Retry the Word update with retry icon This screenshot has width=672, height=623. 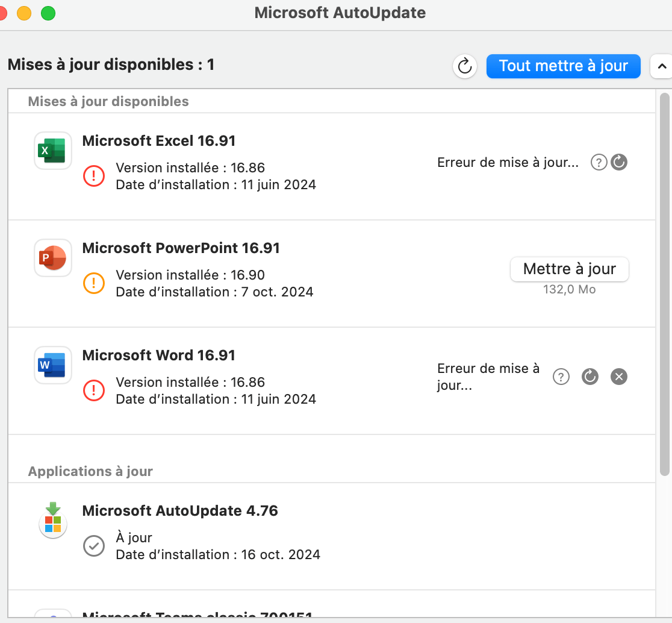click(590, 377)
